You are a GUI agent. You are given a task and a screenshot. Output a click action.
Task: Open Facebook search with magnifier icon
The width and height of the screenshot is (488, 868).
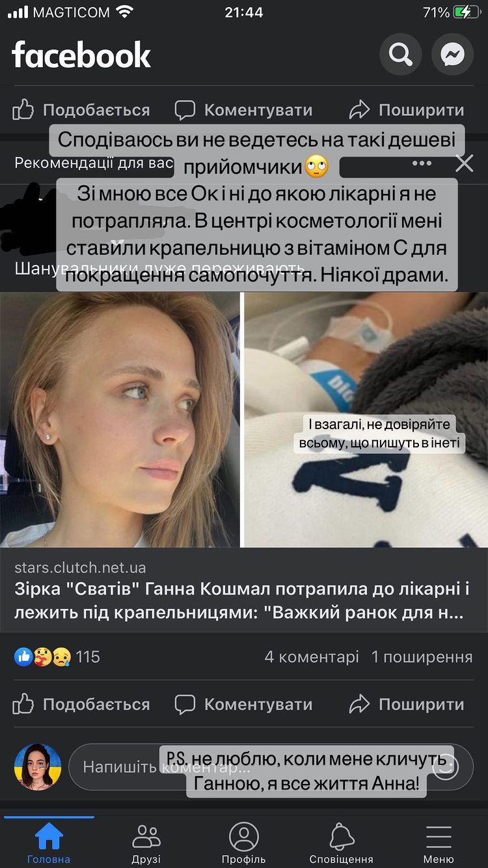[x=401, y=55]
